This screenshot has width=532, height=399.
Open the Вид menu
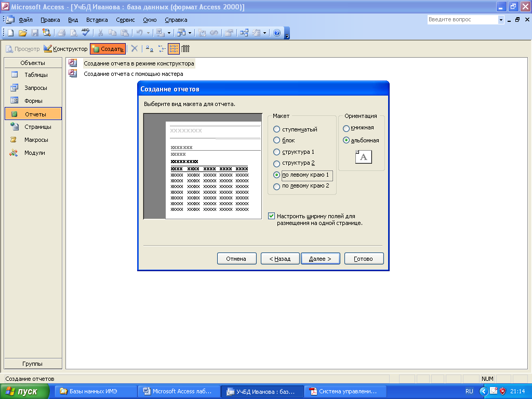(73, 20)
